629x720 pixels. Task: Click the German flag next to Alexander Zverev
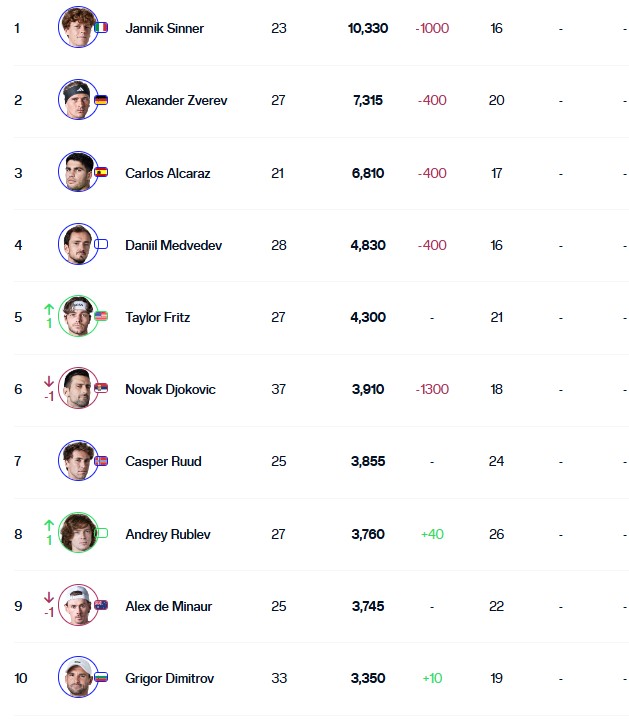101,100
